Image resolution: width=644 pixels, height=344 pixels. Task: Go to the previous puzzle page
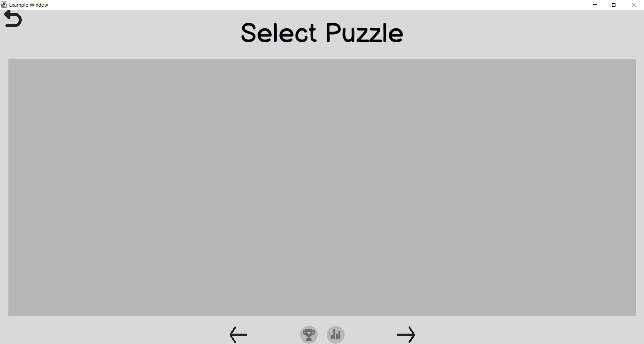pyautogui.click(x=238, y=334)
